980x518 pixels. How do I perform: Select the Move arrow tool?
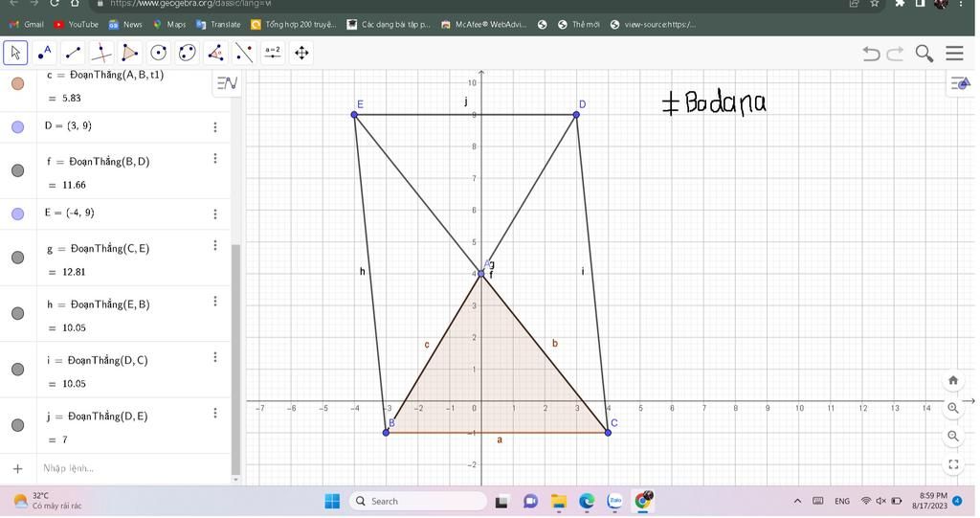tap(15, 53)
